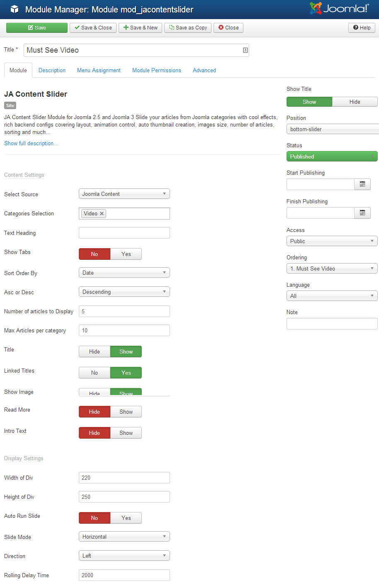Set Intro Text to Hide

pos(95,433)
